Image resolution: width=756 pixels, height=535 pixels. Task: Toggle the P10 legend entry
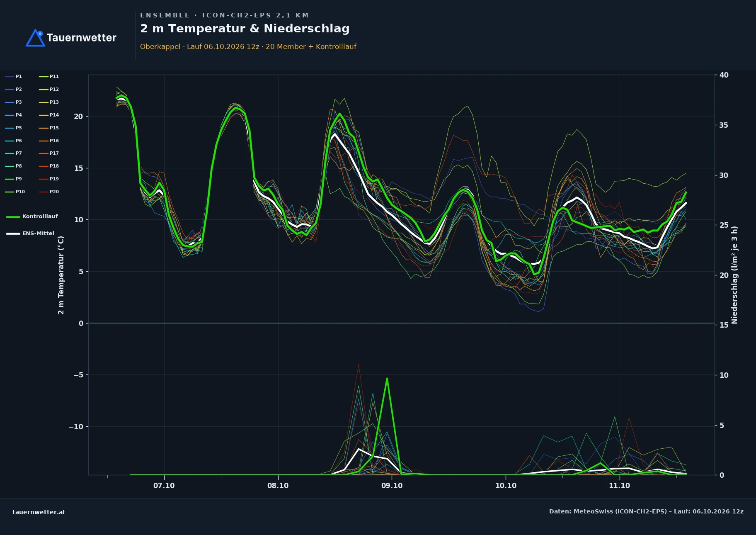[x=15, y=192]
